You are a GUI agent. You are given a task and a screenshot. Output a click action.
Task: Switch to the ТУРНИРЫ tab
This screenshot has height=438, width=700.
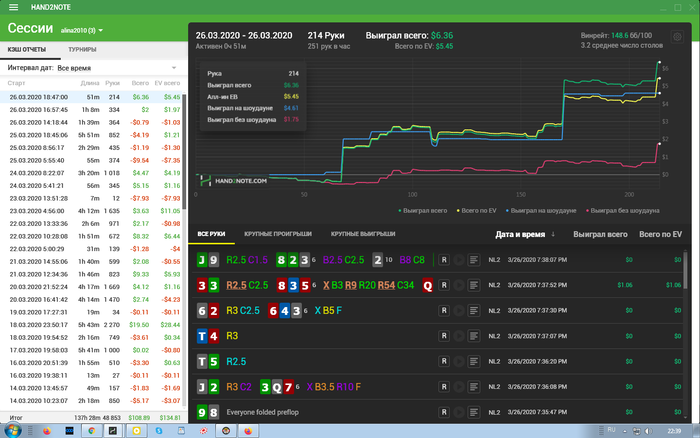click(82, 50)
